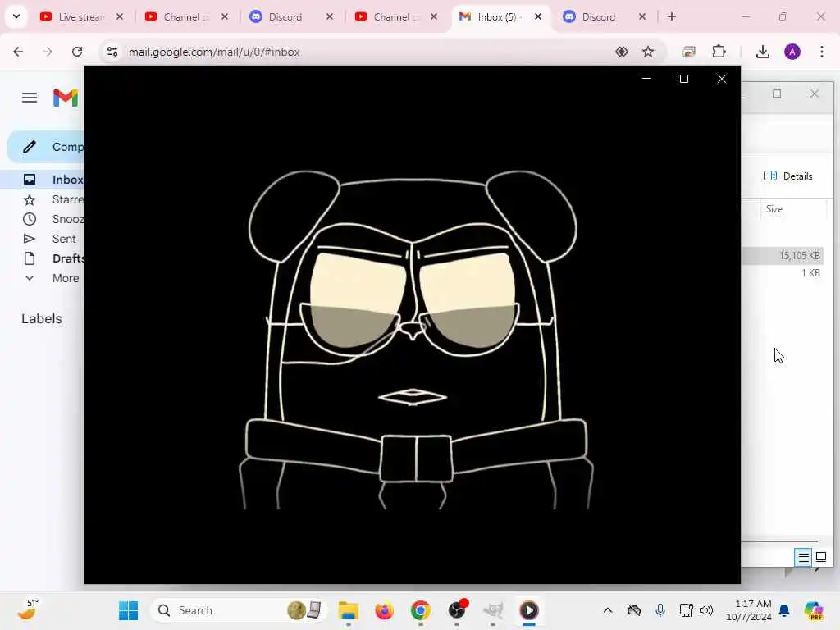Open the install app icon in address bar
Viewport: 840px width, 630px height.
(622, 52)
